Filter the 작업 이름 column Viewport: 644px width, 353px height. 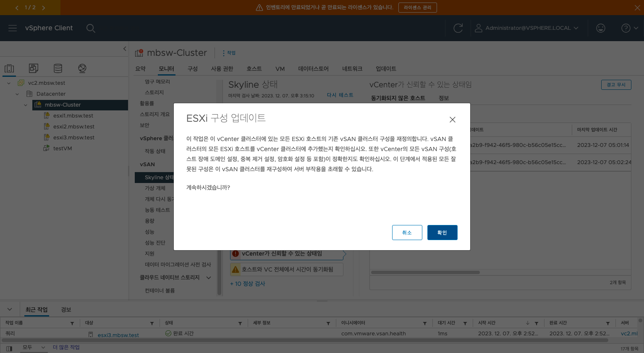72,323
